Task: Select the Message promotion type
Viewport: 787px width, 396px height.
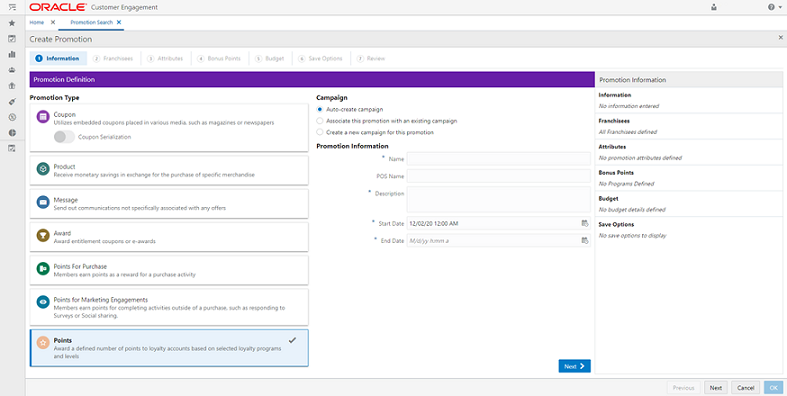Action: coord(169,203)
